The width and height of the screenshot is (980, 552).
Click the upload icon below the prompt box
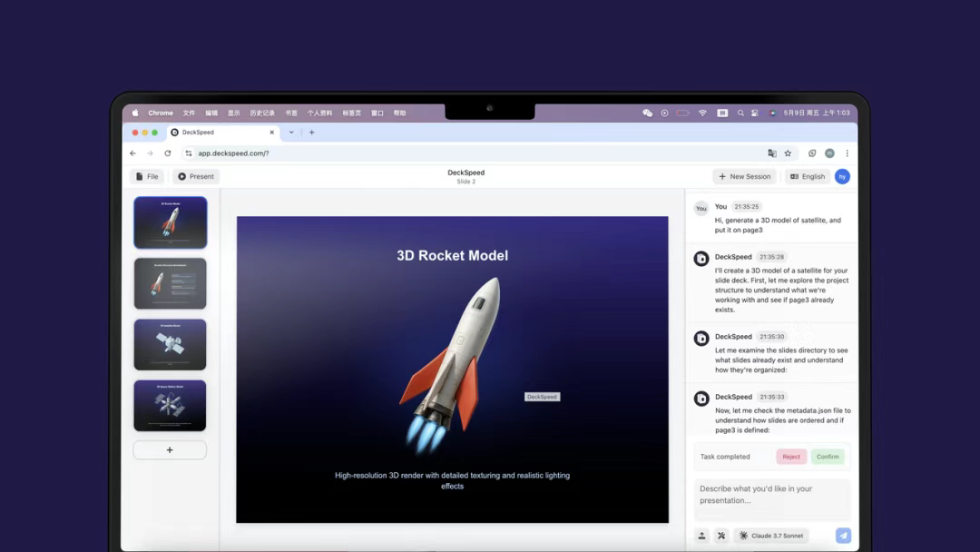701,536
